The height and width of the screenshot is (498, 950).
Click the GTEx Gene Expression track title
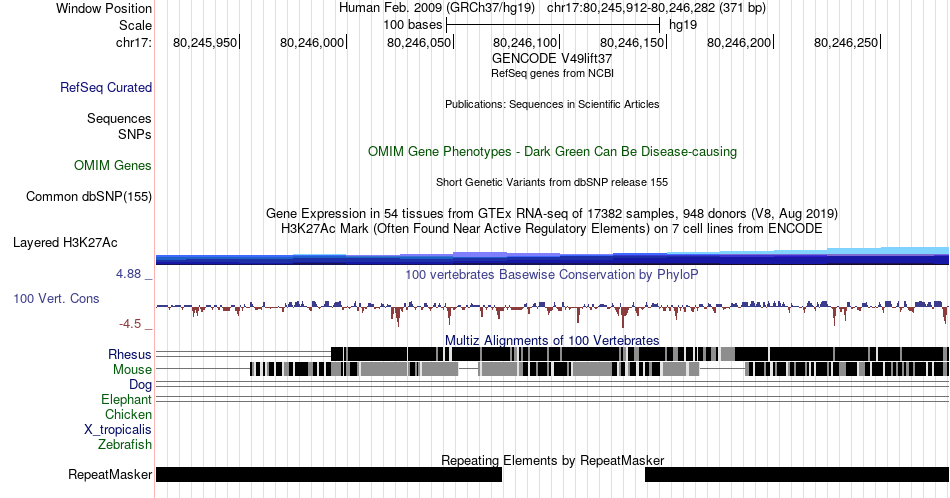[x=552, y=213]
